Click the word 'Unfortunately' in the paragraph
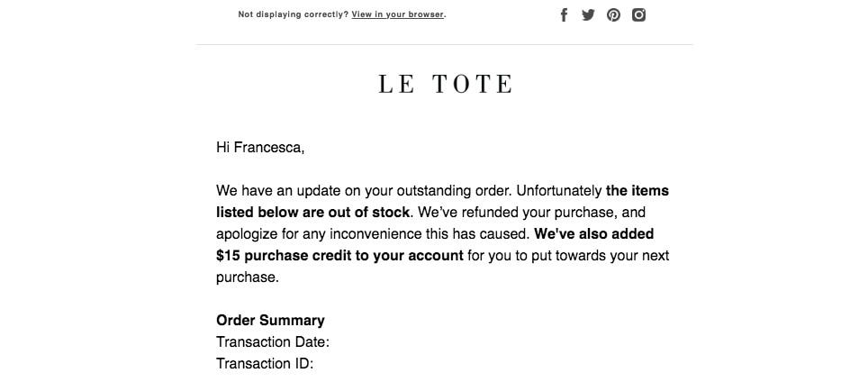The width and height of the screenshot is (868, 391). click(x=559, y=190)
